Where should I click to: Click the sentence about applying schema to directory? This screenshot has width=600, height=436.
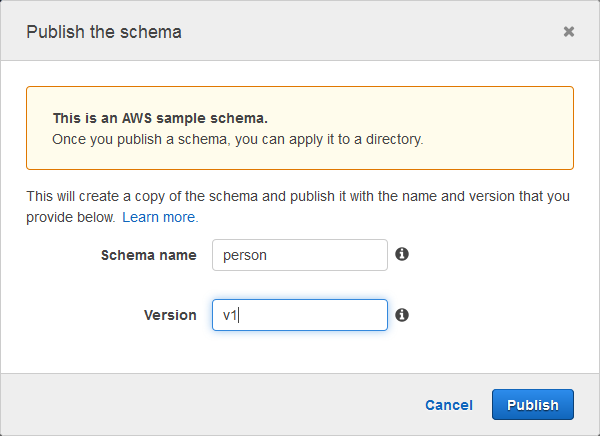click(x=238, y=139)
